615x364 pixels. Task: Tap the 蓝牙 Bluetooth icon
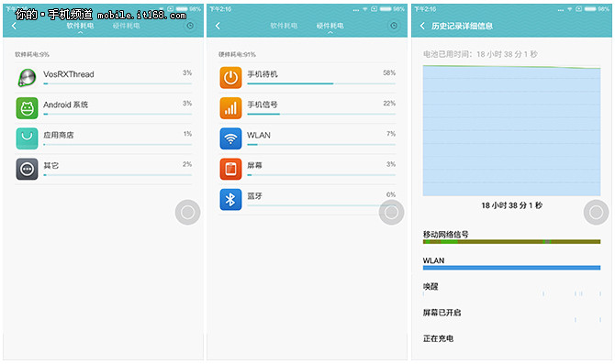[x=230, y=200]
